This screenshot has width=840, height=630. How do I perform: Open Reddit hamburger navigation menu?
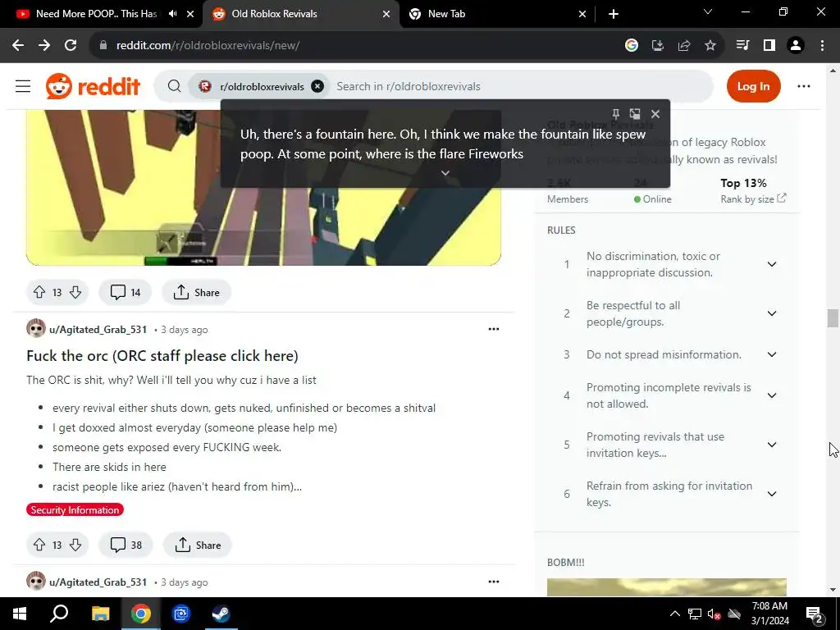(23, 86)
